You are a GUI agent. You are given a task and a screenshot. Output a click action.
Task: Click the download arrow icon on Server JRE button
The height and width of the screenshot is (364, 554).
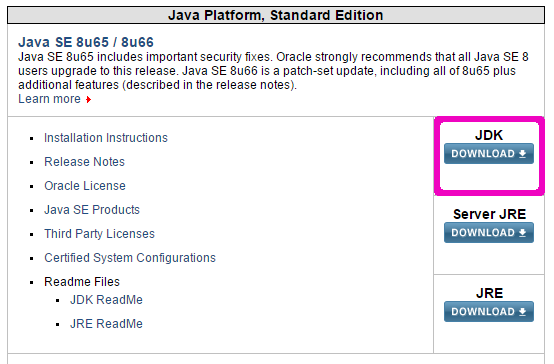(522, 233)
